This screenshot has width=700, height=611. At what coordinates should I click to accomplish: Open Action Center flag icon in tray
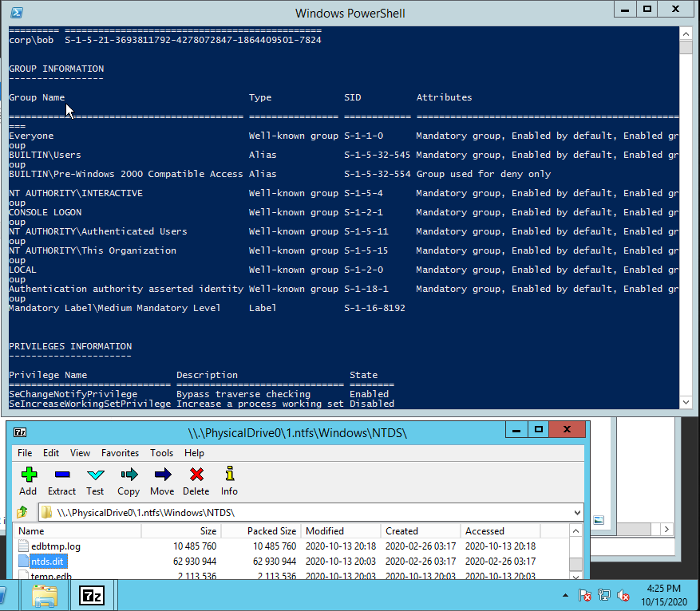click(584, 595)
